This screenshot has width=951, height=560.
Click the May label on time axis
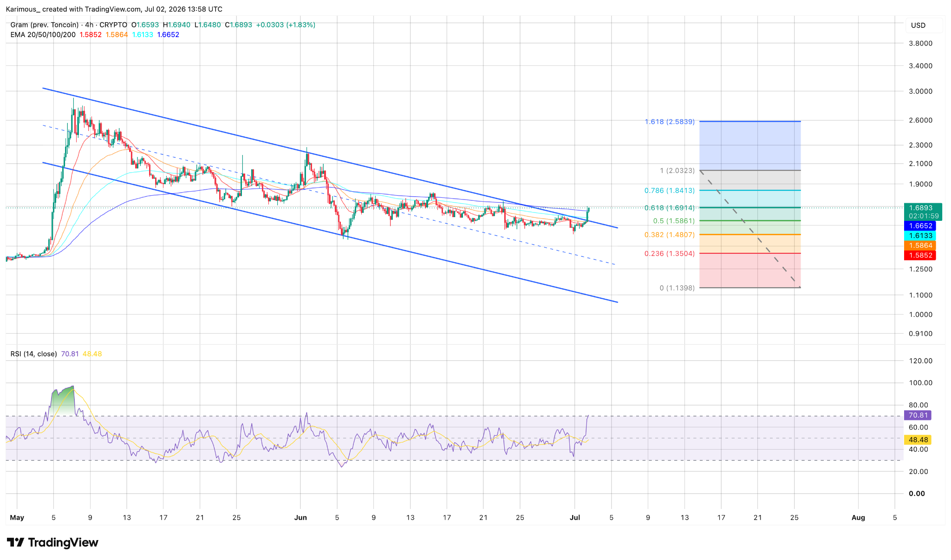pyautogui.click(x=17, y=518)
